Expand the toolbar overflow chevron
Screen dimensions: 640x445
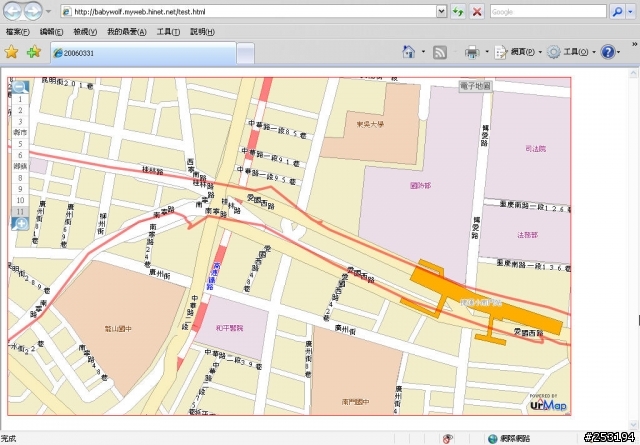[634, 44]
